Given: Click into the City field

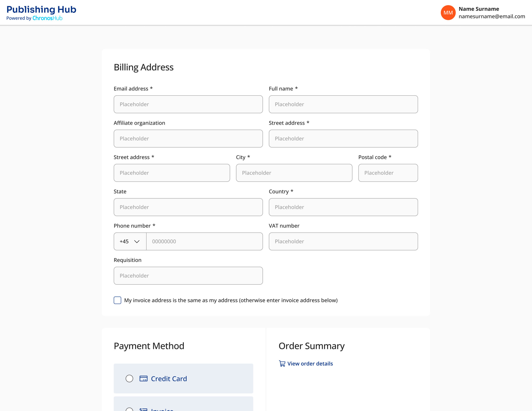Looking at the screenshot, I should tap(294, 173).
